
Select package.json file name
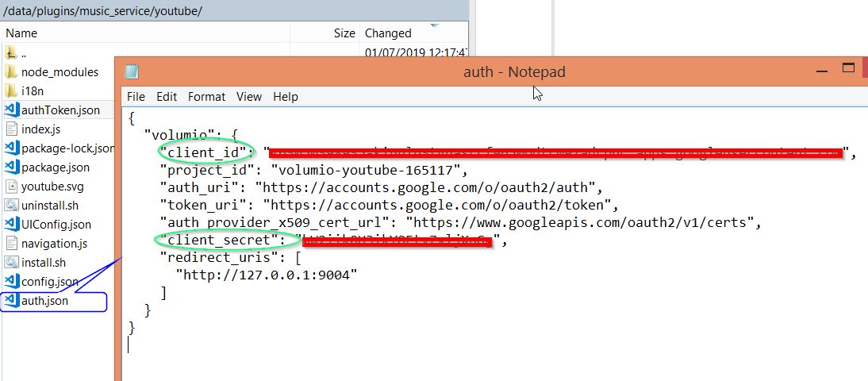point(56,167)
